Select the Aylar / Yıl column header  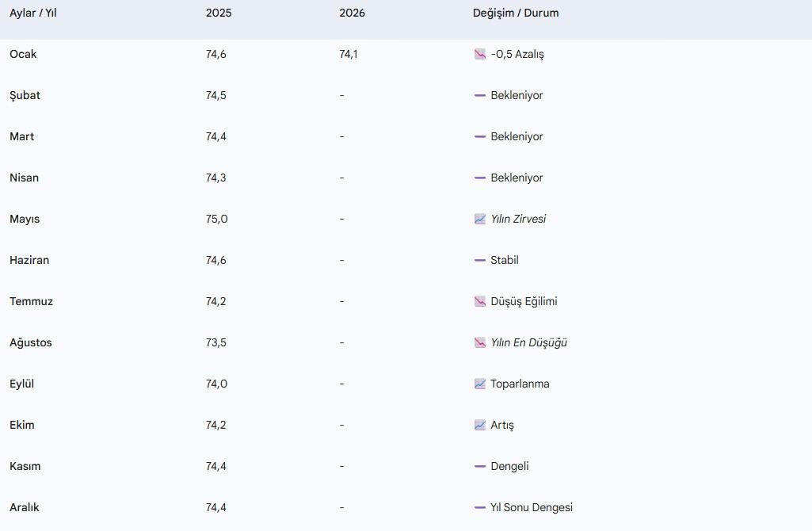pos(32,13)
